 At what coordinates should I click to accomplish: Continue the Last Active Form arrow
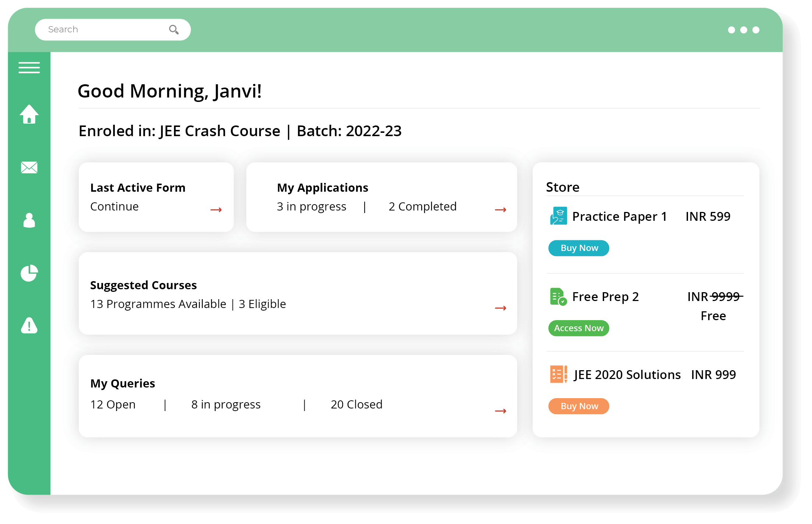point(216,210)
